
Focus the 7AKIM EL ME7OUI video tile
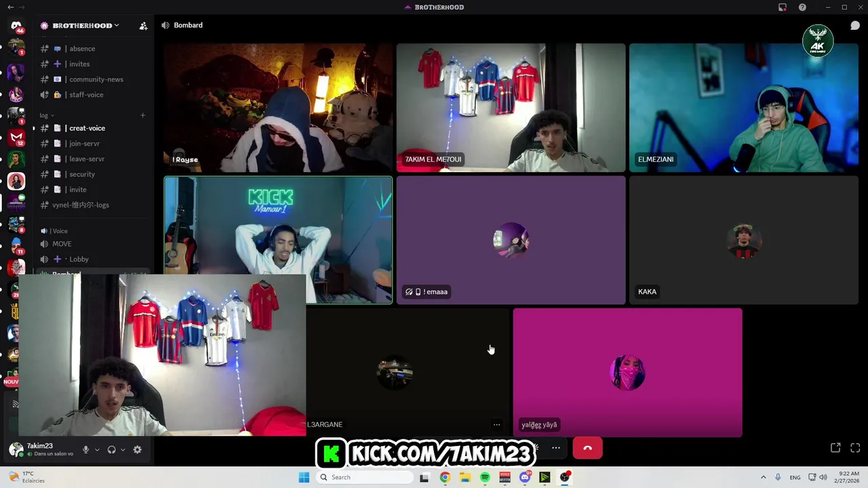(511, 108)
